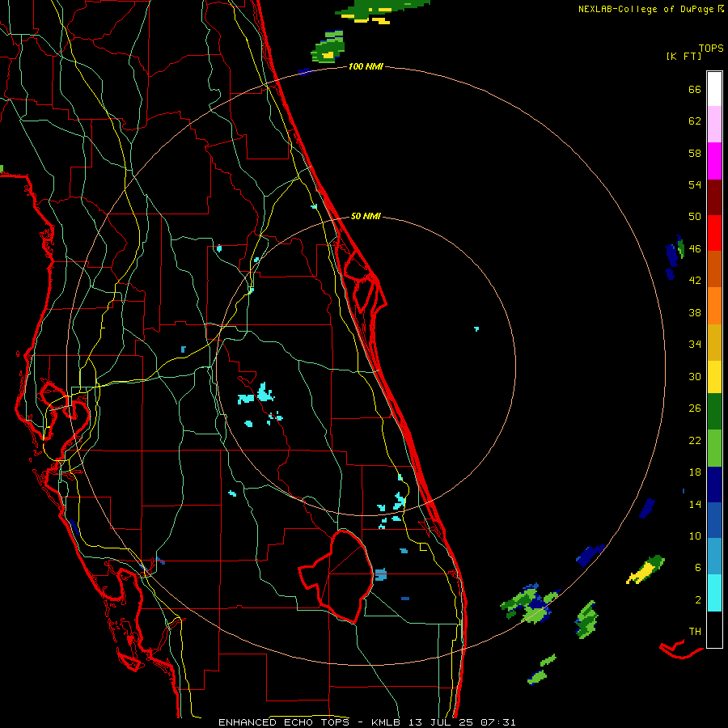Click the light blue 6 kft swatch
The width and height of the screenshot is (728, 728).
click(x=714, y=557)
